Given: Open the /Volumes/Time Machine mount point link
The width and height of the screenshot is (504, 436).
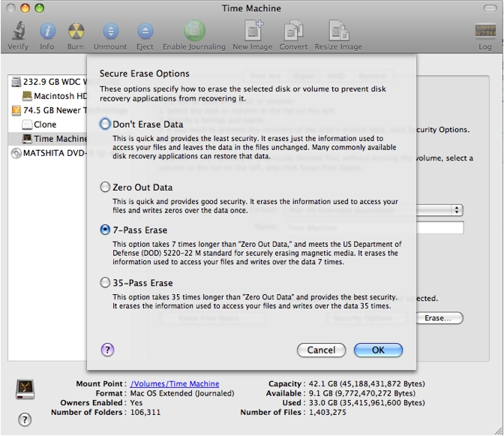Looking at the screenshot, I should coord(175,384).
